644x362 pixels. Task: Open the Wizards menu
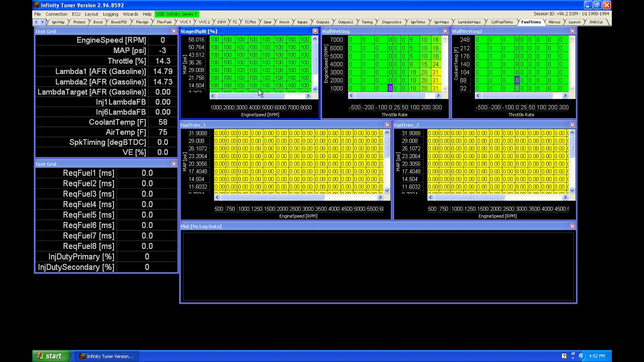point(130,14)
